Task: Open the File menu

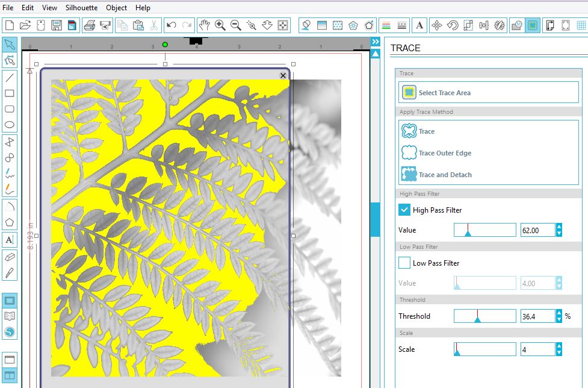Action: point(8,7)
